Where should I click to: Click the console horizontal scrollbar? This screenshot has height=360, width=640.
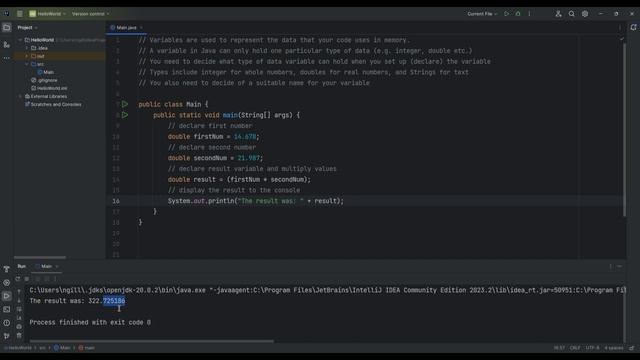[151, 341]
